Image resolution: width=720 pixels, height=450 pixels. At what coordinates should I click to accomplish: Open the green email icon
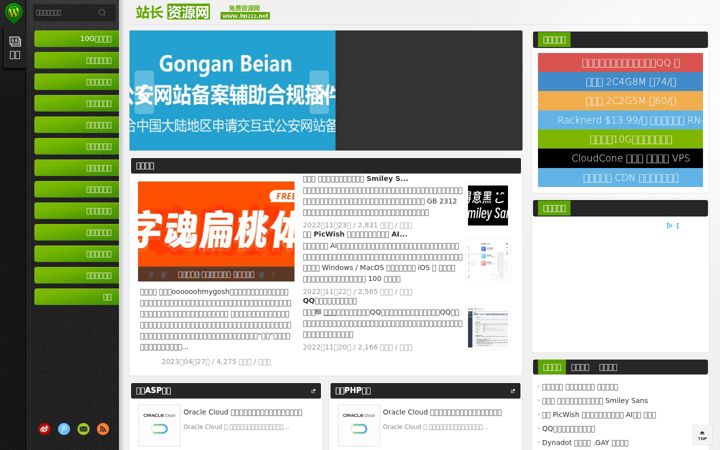click(x=83, y=429)
